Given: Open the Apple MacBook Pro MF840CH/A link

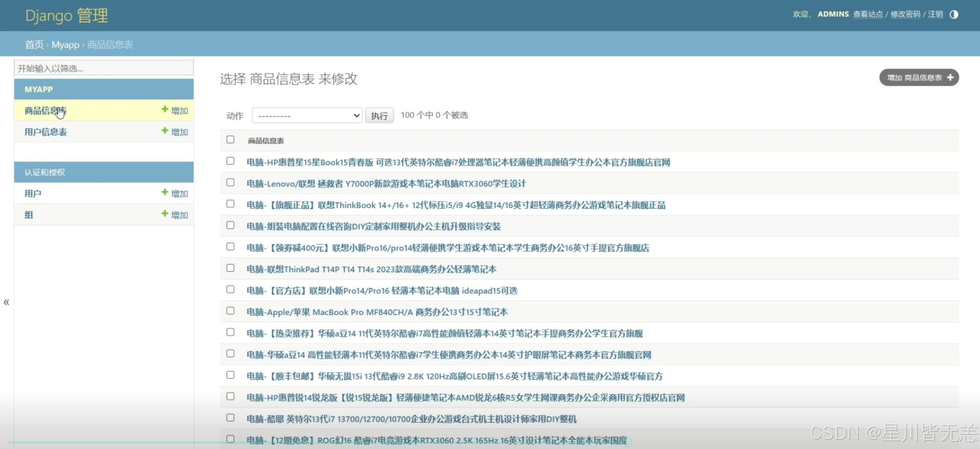Looking at the screenshot, I should 377,312.
